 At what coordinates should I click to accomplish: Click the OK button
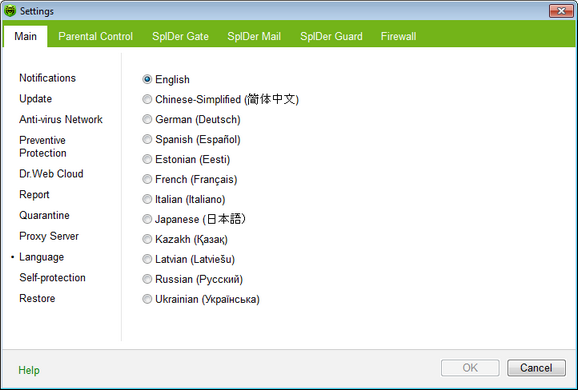click(470, 368)
